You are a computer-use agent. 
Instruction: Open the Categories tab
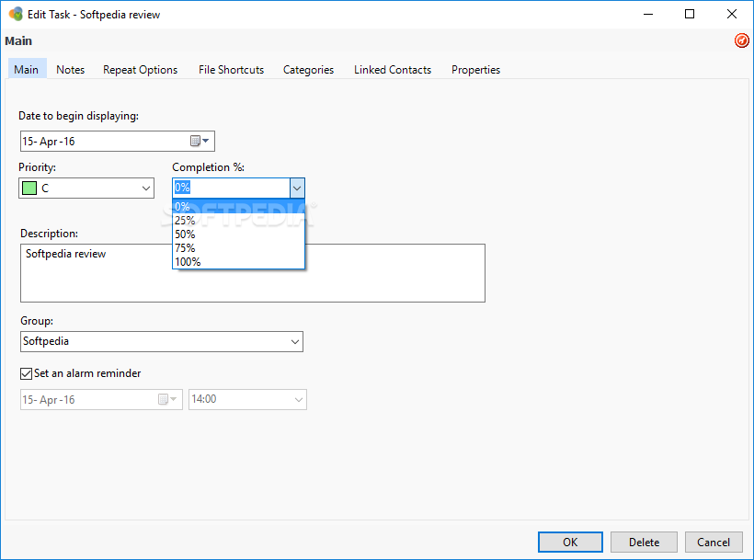point(308,70)
